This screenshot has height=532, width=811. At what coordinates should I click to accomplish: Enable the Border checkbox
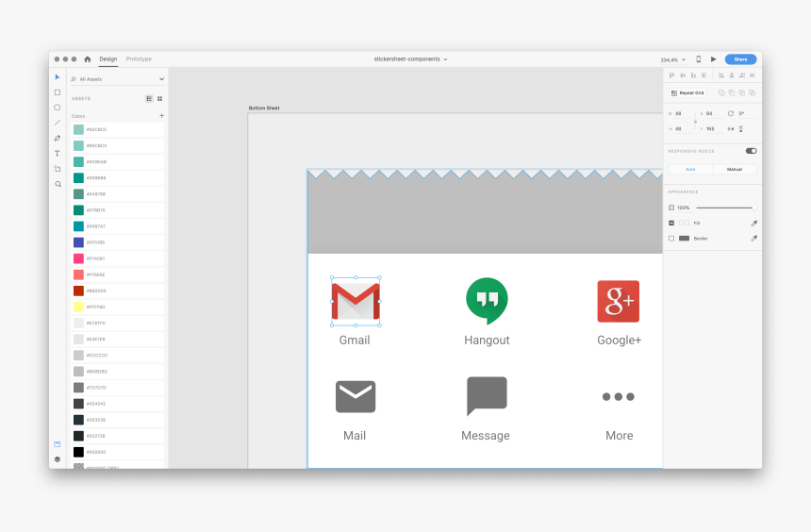671,239
